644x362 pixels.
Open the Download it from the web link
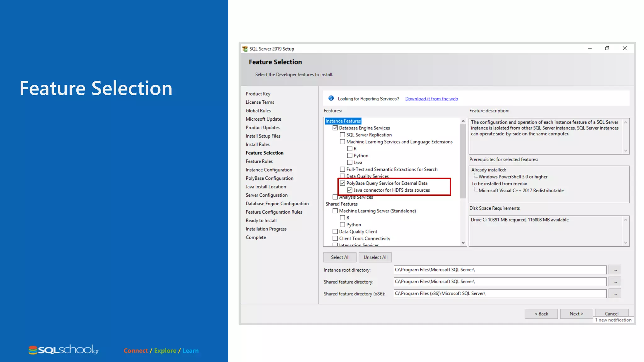coord(431,99)
